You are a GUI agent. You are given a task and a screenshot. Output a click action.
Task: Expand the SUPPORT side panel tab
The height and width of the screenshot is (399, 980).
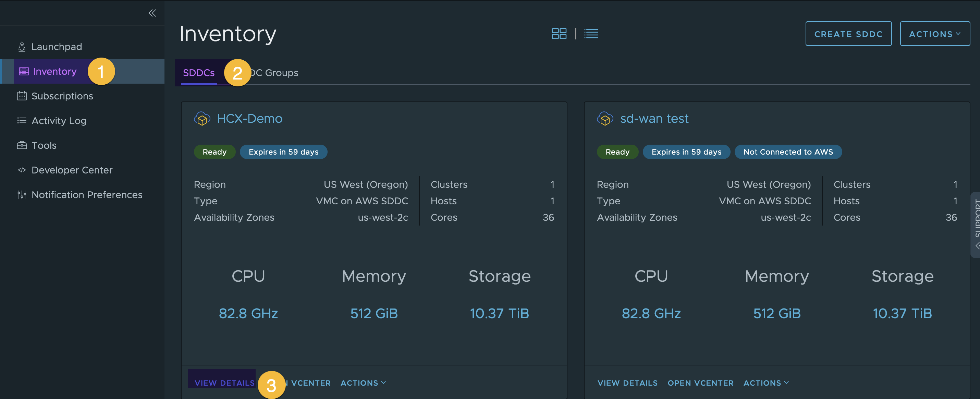point(976,225)
